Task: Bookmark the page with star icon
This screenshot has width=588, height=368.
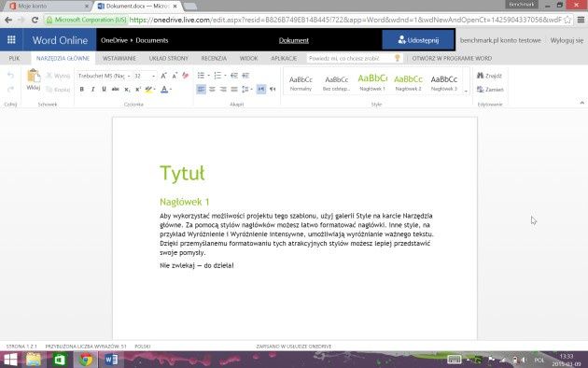Action: [x=567, y=20]
